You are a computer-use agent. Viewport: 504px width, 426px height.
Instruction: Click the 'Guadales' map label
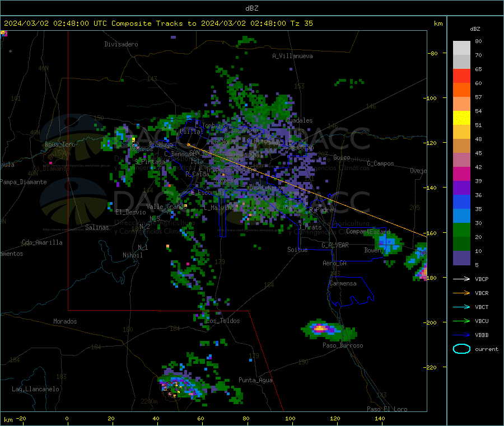[299, 120]
